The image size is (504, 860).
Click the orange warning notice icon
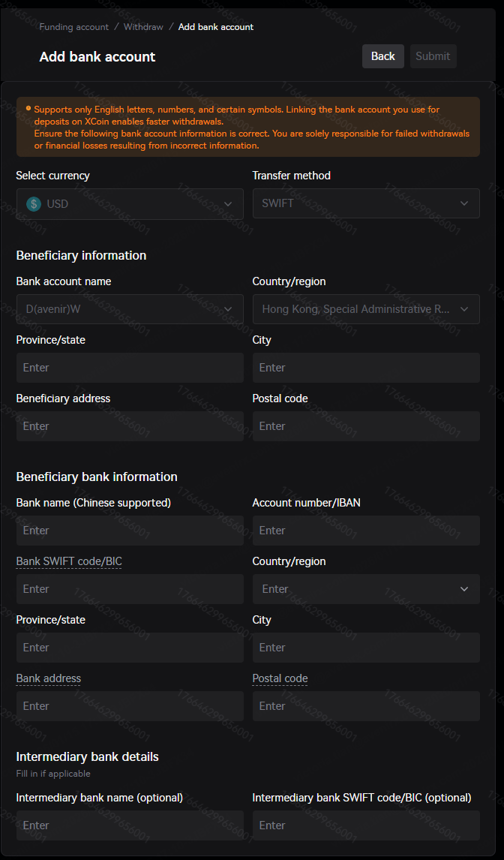click(28, 109)
